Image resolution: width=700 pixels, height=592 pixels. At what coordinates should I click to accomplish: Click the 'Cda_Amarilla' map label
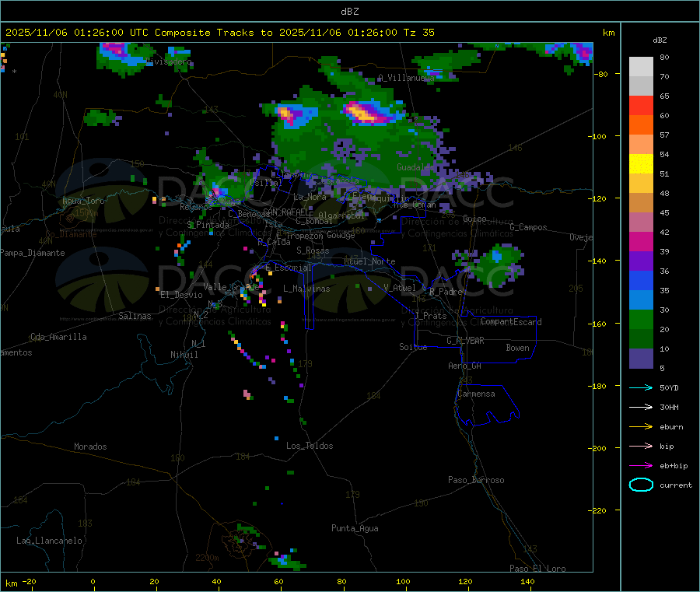pyautogui.click(x=58, y=337)
